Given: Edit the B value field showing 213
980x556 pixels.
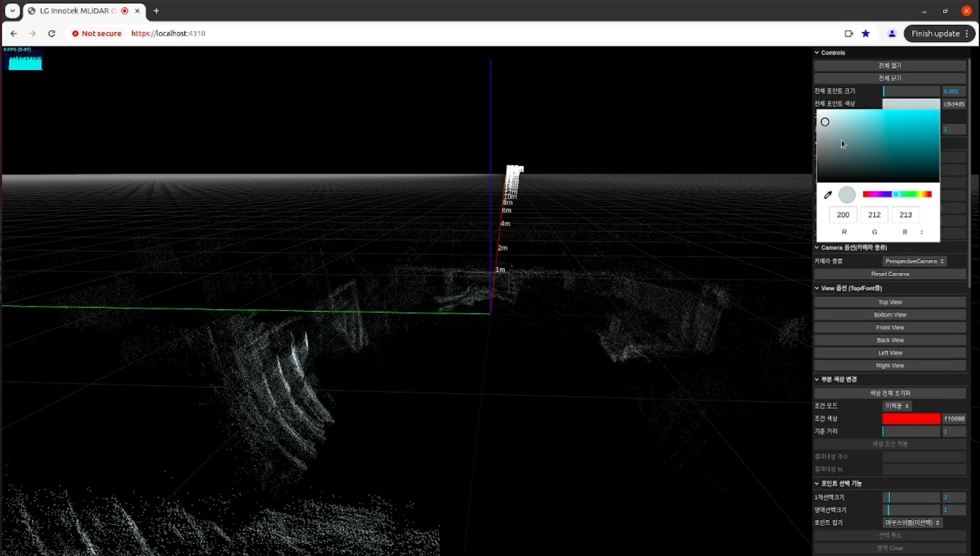Looking at the screenshot, I should [x=906, y=215].
